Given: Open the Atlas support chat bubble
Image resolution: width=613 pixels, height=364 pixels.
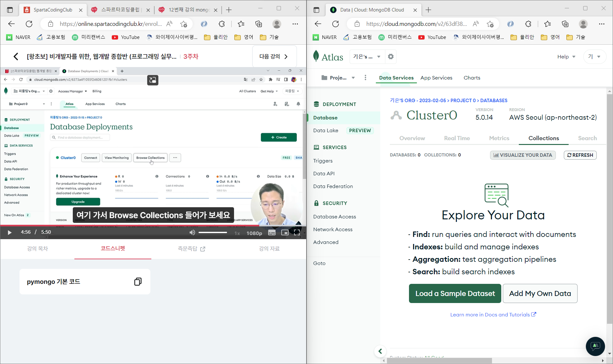Looking at the screenshot, I should pos(595,346).
